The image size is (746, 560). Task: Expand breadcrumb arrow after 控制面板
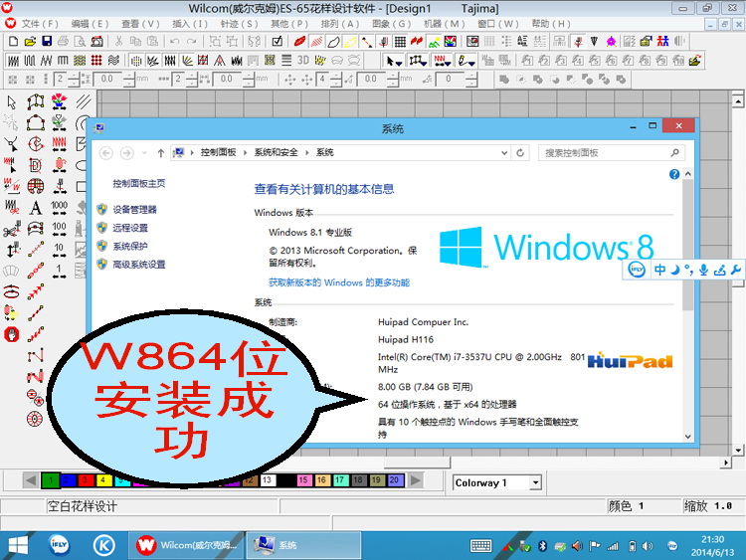[x=245, y=153]
